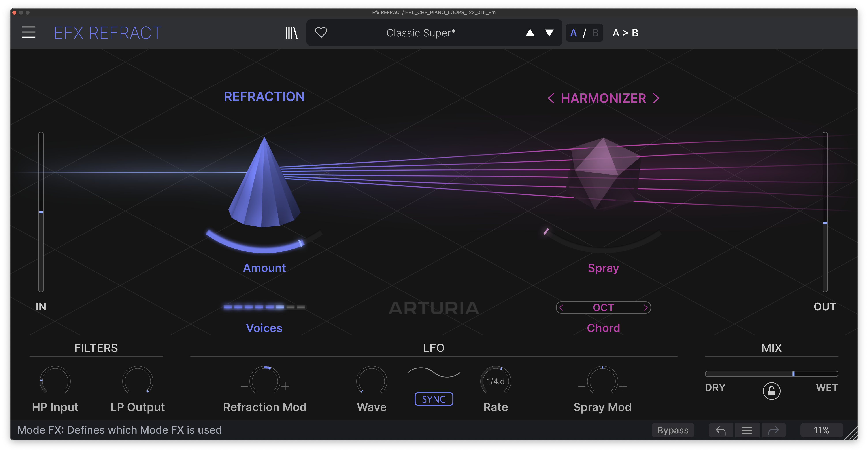Open the OCT chord selector

pyautogui.click(x=603, y=307)
